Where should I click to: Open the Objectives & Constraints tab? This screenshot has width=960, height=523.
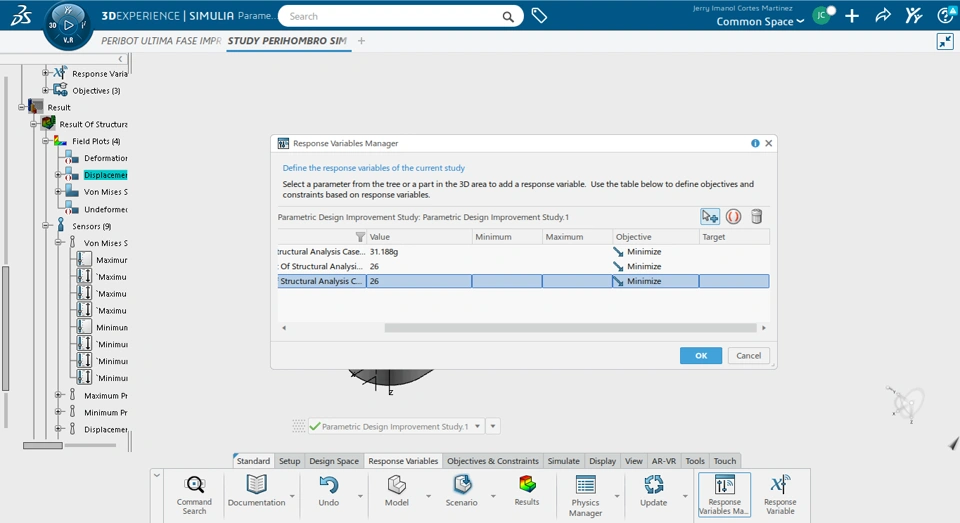click(492, 461)
